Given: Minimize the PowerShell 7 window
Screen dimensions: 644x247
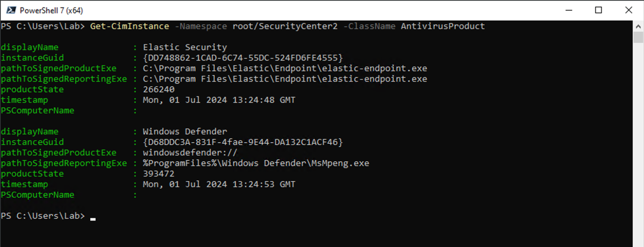Looking at the screenshot, I should click(569, 10).
